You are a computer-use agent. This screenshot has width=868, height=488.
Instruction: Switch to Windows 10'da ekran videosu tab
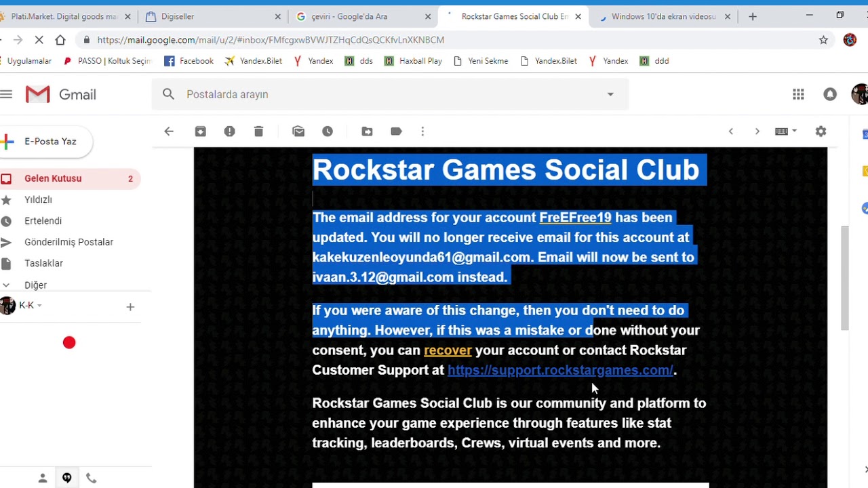pos(665,16)
